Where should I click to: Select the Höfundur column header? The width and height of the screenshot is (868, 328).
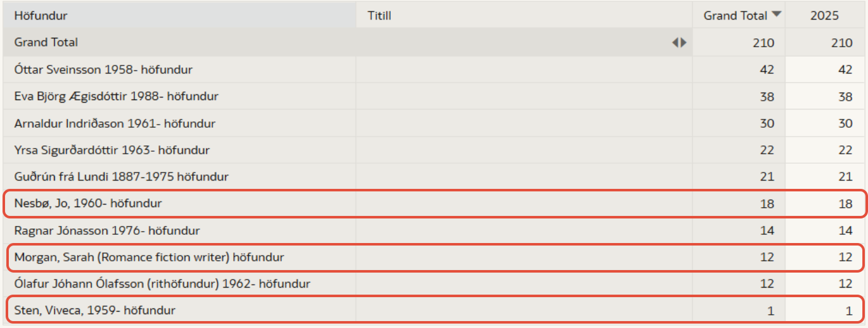tap(41, 16)
